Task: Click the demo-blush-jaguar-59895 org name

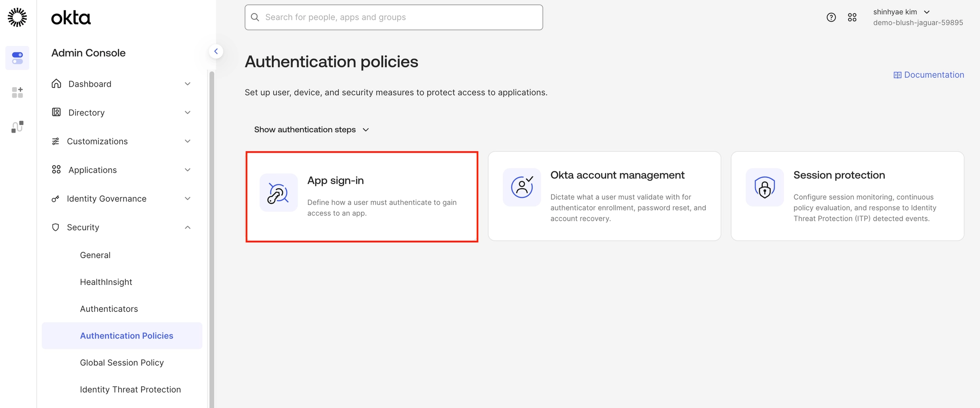Action: [918, 23]
